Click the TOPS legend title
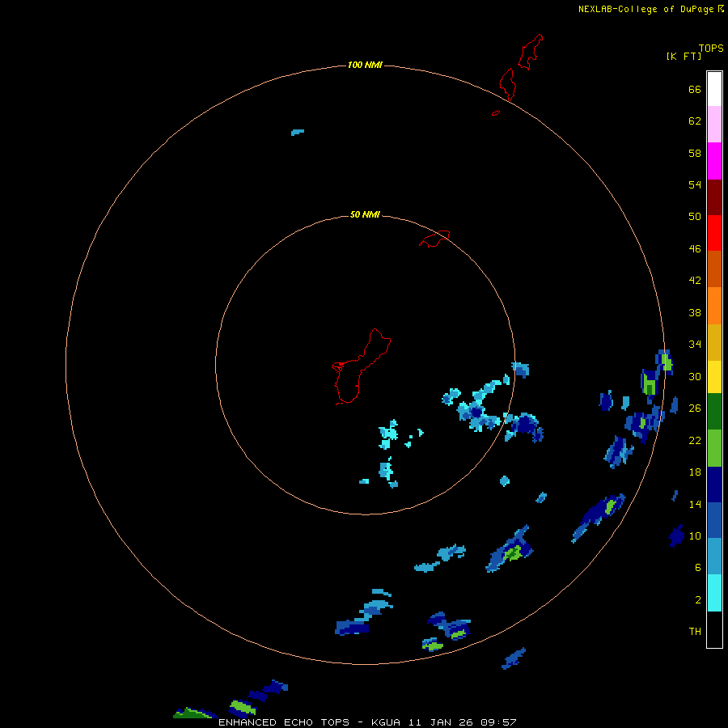728x728 pixels. (711, 48)
